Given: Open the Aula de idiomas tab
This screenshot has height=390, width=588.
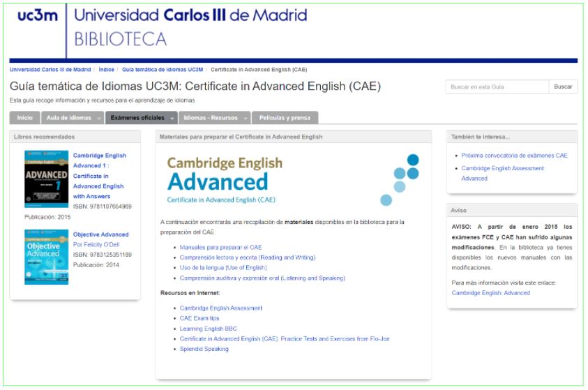Looking at the screenshot, I should point(69,118).
